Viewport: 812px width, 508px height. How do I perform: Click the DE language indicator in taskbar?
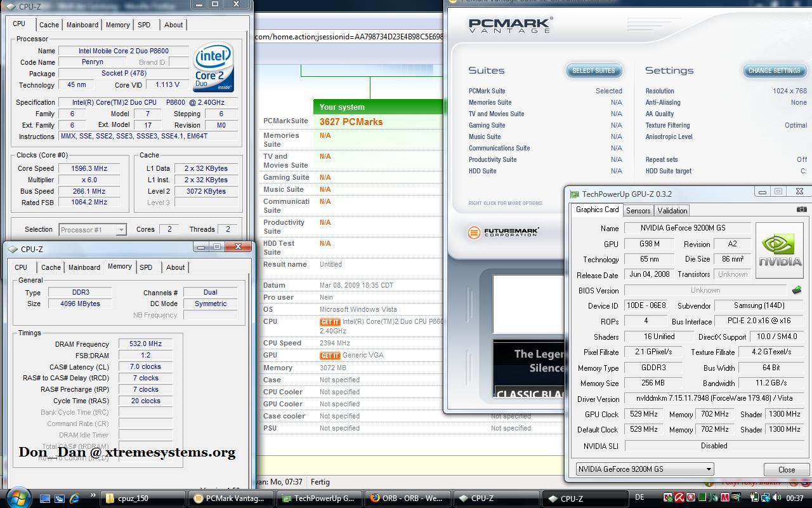tap(640, 498)
